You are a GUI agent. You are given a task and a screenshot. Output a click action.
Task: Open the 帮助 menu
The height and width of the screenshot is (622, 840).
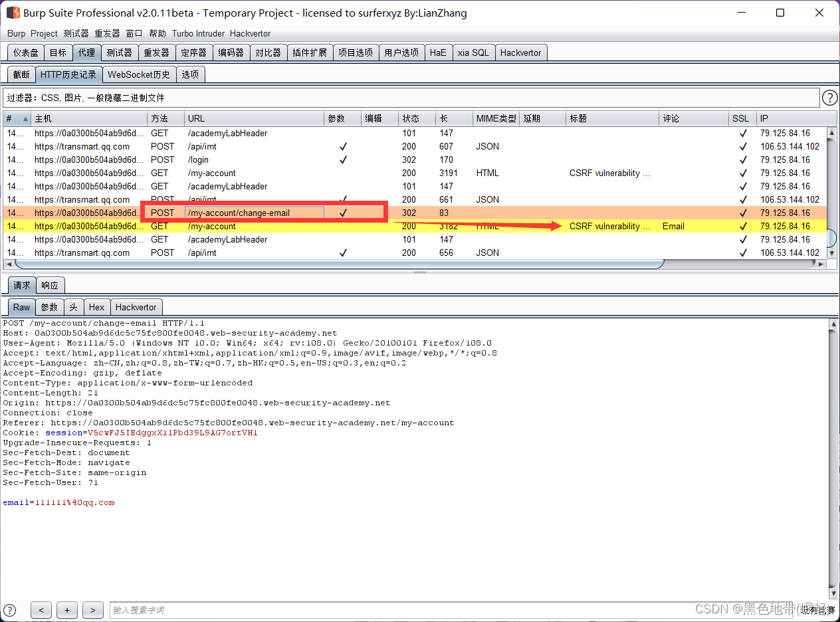(x=157, y=33)
